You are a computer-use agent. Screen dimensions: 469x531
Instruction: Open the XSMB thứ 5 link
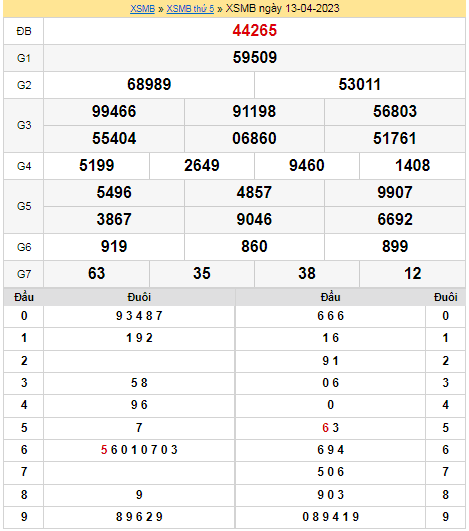pos(190,8)
